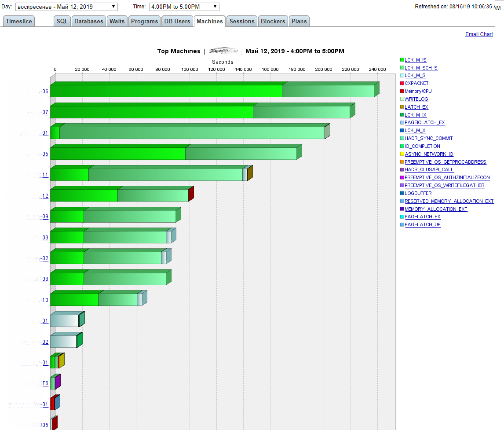504x430 pixels.
Task: Switch to the Blockers tab
Action: 273,21
